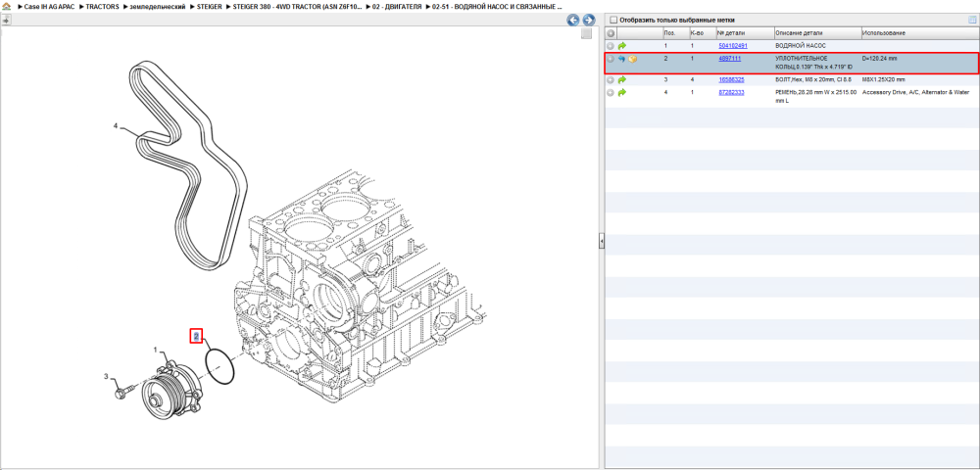This screenshot has height=470, width=980.
Task: Select the 'D=120.24 mm' usage cell
Action: (x=879, y=58)
